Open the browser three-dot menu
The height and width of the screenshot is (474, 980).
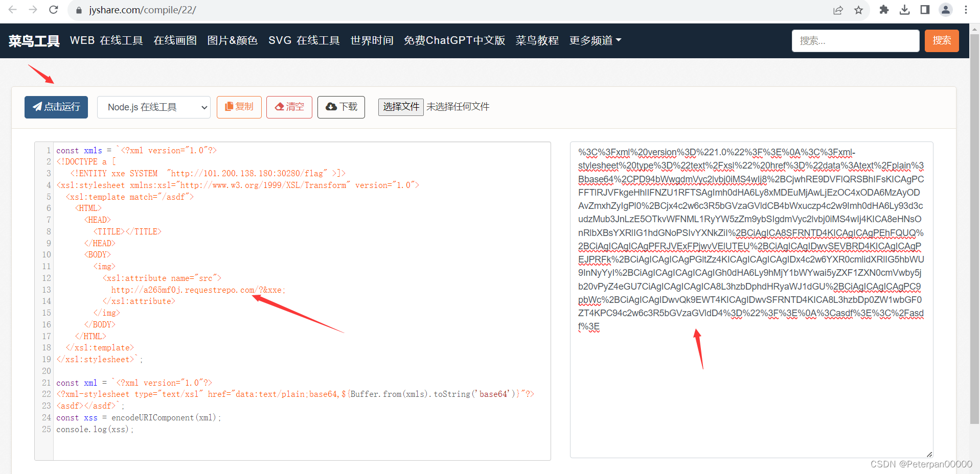pos(966,10)
